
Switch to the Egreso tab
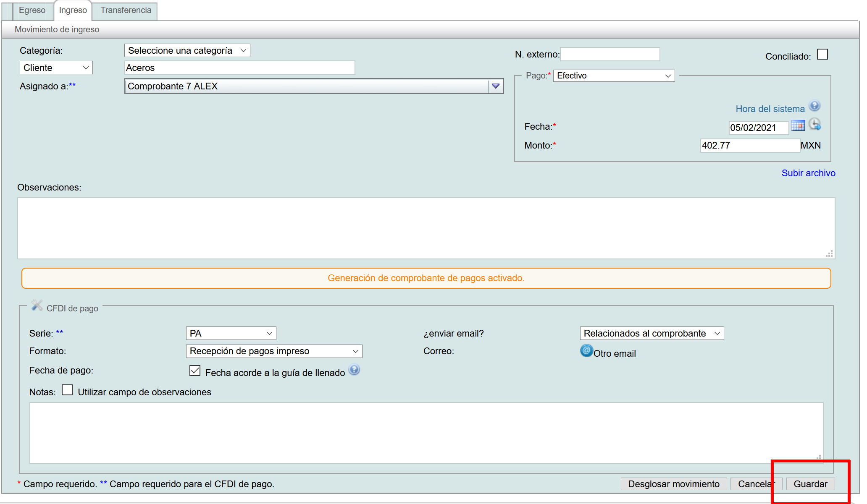[32, 10]
